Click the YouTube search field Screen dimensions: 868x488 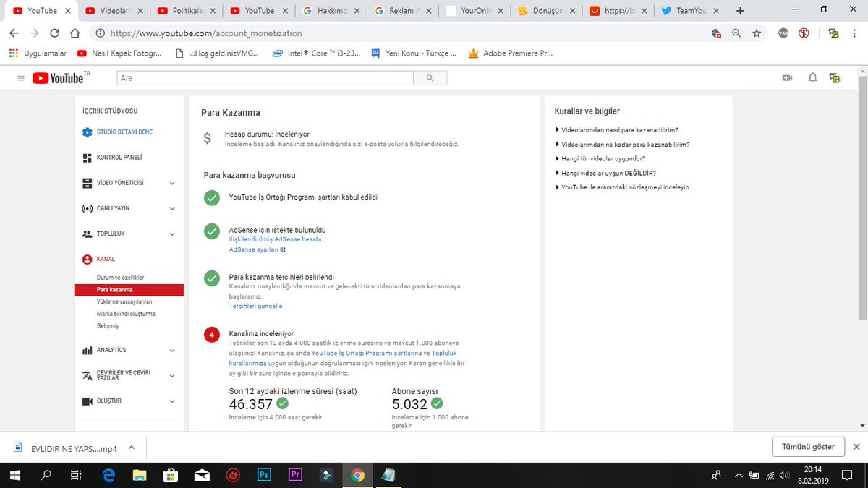click(265, 78)
